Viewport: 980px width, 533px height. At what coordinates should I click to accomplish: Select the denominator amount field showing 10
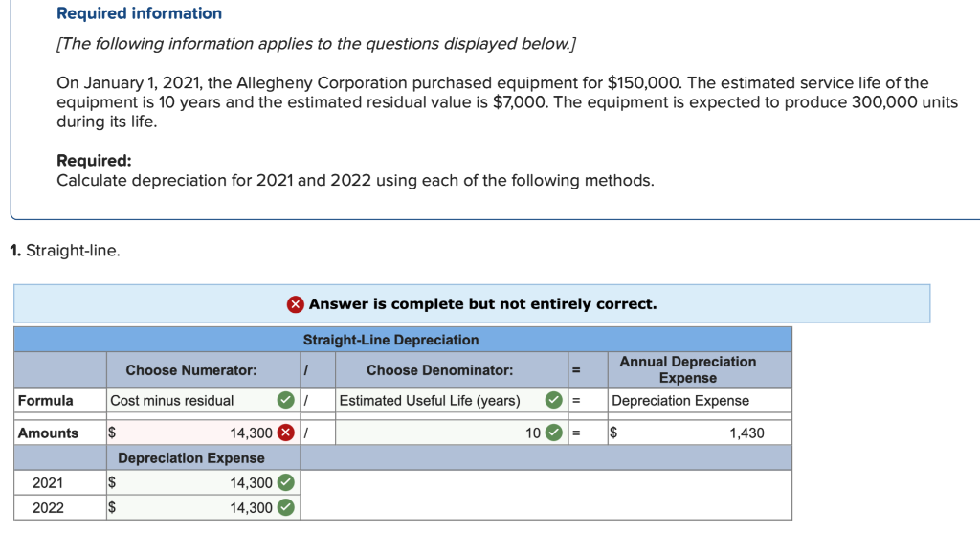[x=440, y=433]
